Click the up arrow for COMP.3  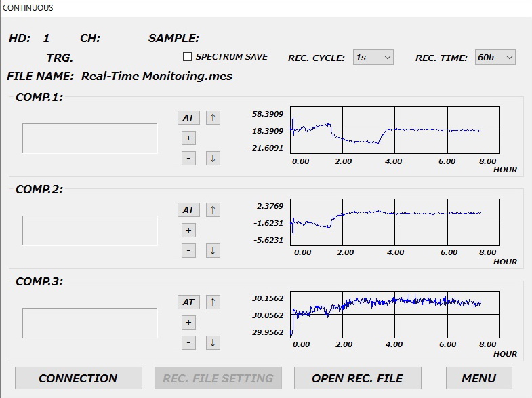tap(213, 302)
